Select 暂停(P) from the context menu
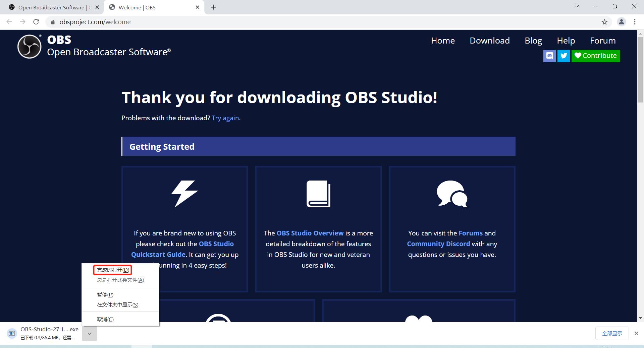This screenshot has height=348, width=644. 105,295
